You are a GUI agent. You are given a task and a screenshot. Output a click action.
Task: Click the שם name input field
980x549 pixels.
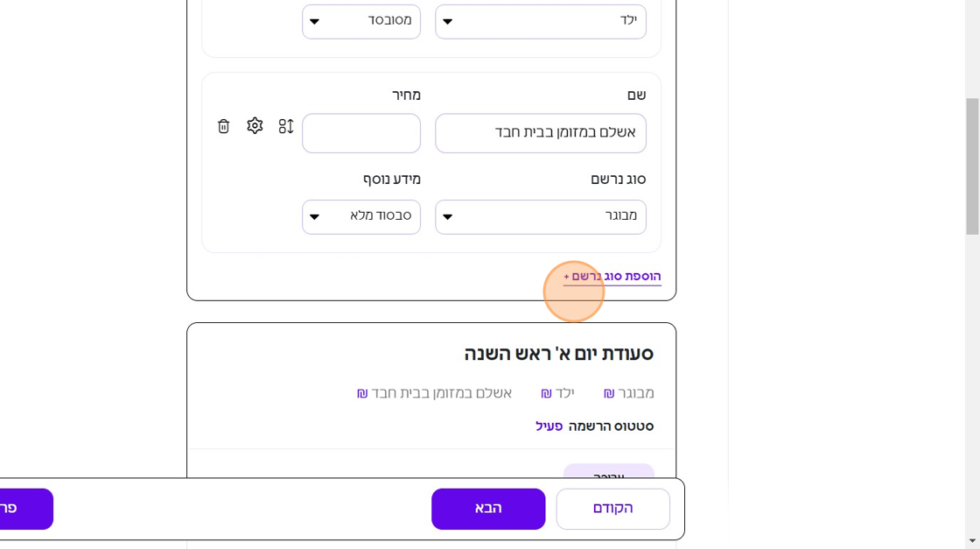pyautogui.click(x=540, y=133)
